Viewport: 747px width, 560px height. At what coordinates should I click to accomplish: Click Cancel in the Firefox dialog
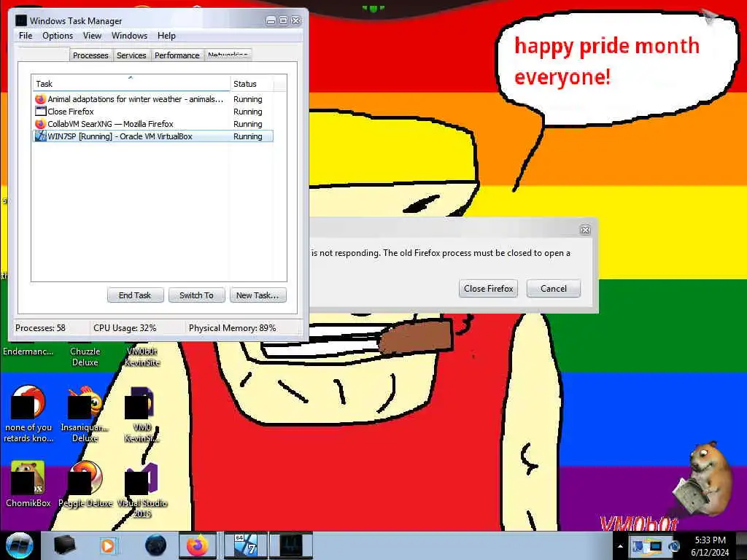554,289
